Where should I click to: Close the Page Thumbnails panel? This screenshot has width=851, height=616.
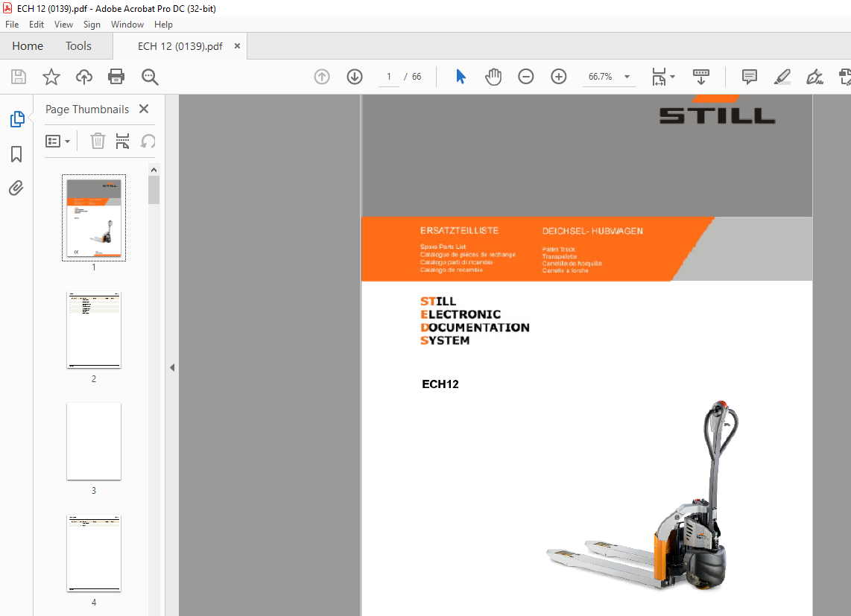[144, 109]
